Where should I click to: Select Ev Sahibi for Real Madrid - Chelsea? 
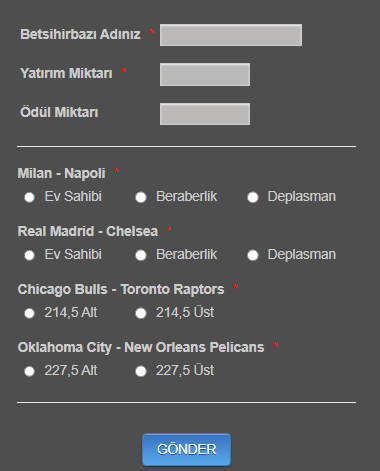coord(29,255)
